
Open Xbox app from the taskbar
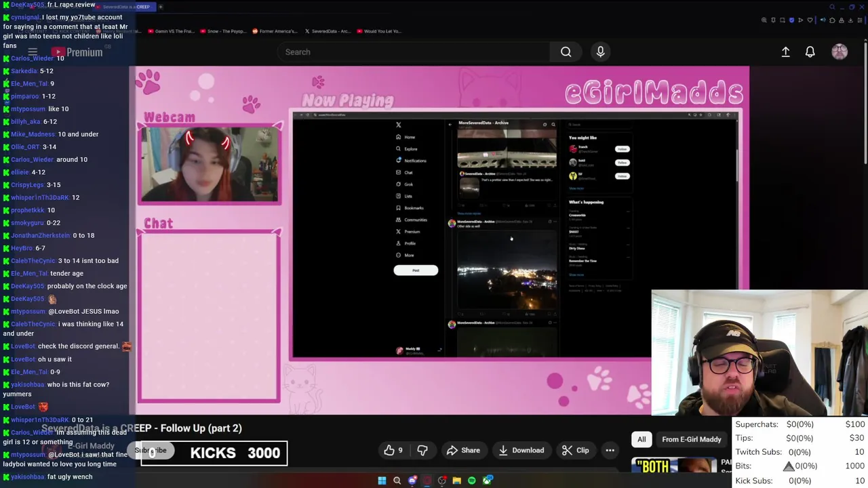(487, 481)
